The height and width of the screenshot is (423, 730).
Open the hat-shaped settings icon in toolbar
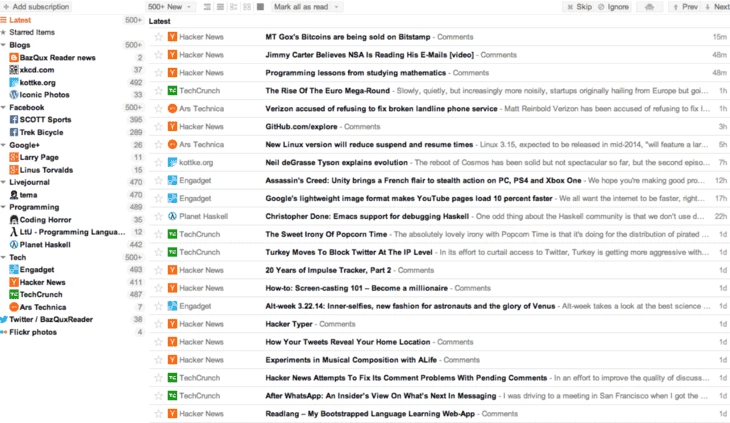coord(649,7)
